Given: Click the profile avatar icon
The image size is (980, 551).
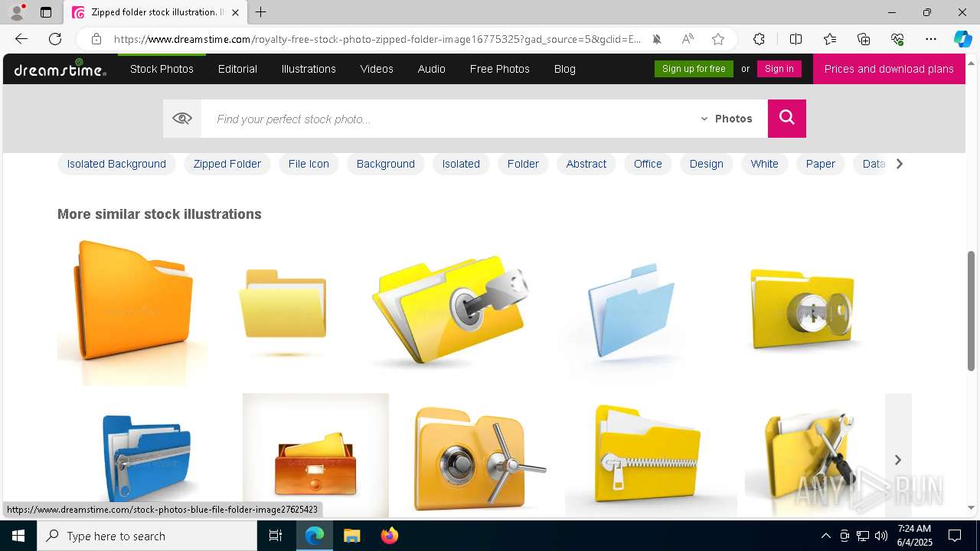Looking at the screenshot, I should 17,12.
